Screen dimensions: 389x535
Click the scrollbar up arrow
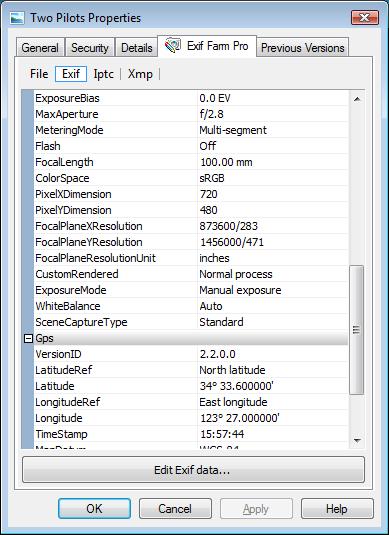357,99
